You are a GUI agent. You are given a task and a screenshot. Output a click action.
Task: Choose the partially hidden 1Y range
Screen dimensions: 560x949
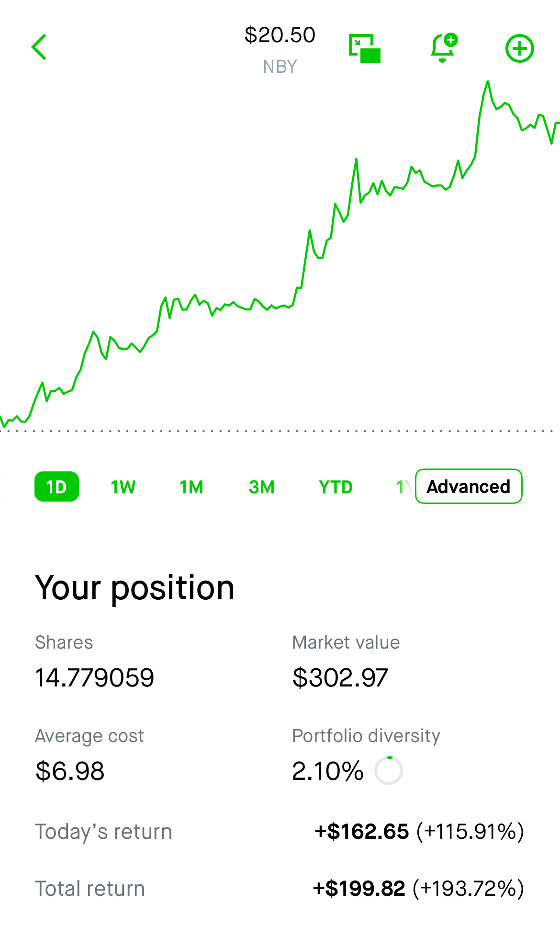click(403, 487)
